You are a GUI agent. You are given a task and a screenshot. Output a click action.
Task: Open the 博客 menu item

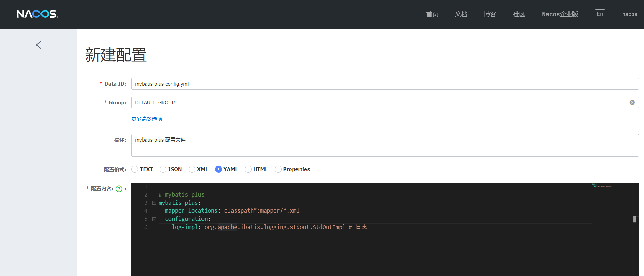coord(490,14)
